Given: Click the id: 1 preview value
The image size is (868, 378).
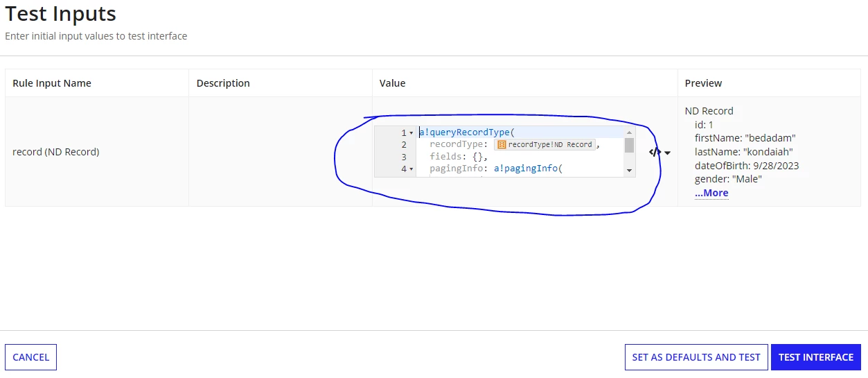Looking at the screenshot, I should point(704,125).
